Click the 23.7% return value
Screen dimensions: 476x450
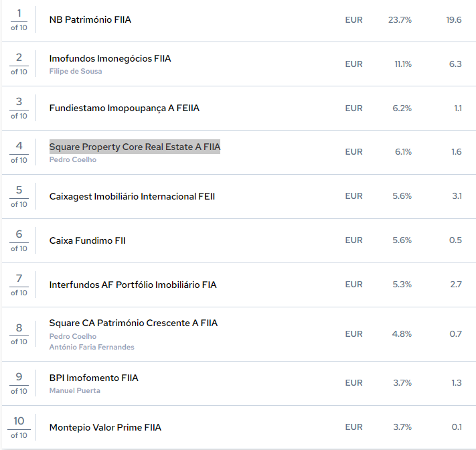(400, 20)
